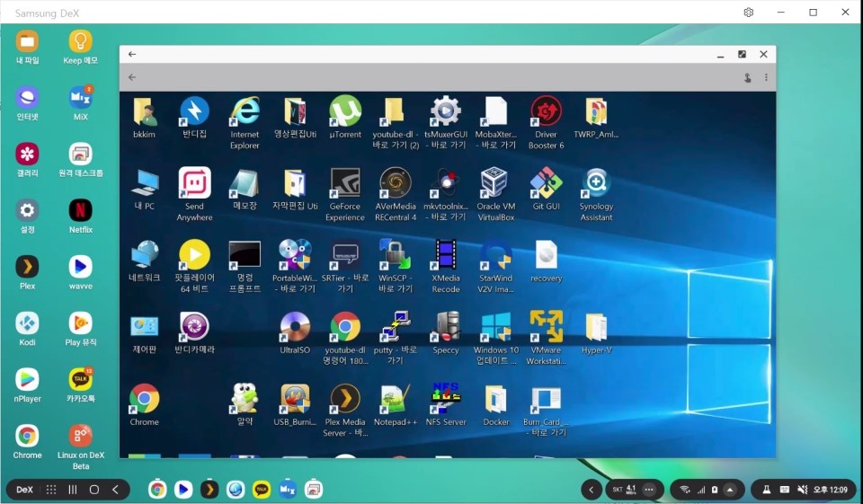Open the DeX button in taskbar
This screenshot has height=504, width=863.
(x=24, y=489)
